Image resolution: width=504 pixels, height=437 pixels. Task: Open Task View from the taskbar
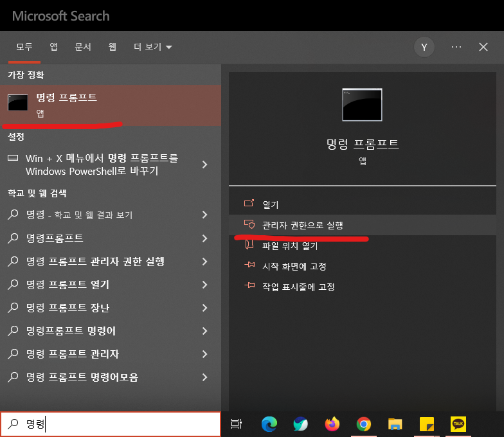(x=237, y=424)
